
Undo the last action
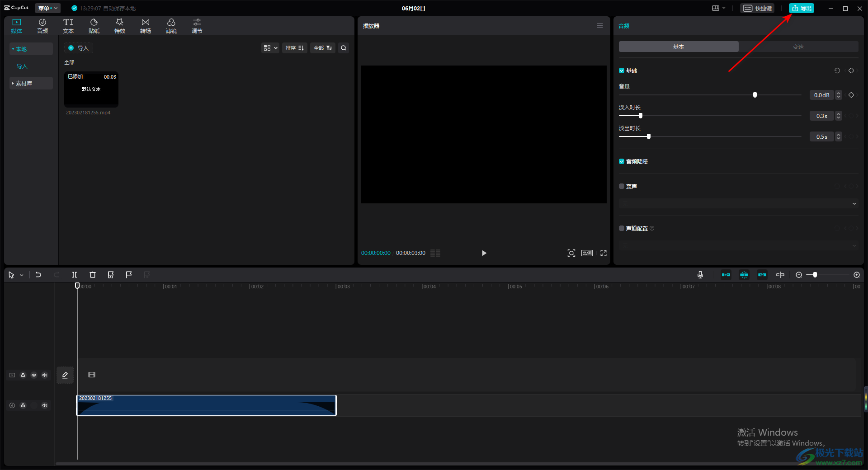click(x=38, y=275)
